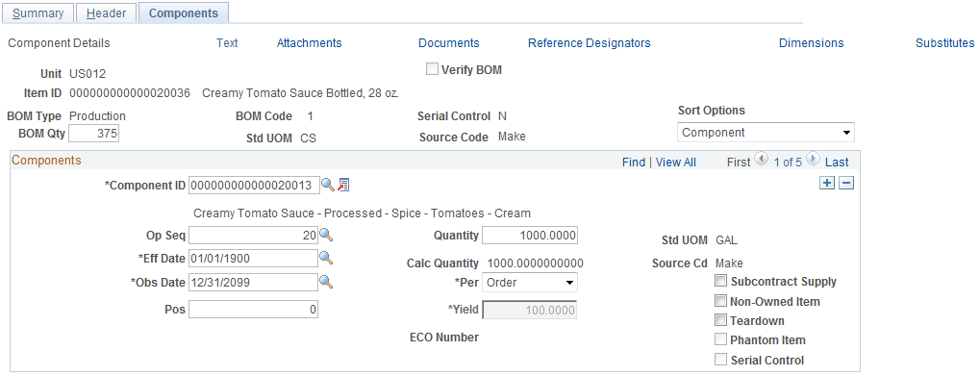Viewport: 980px width, 376px height.
Task: Click into Component ID field
Action: 254,185
